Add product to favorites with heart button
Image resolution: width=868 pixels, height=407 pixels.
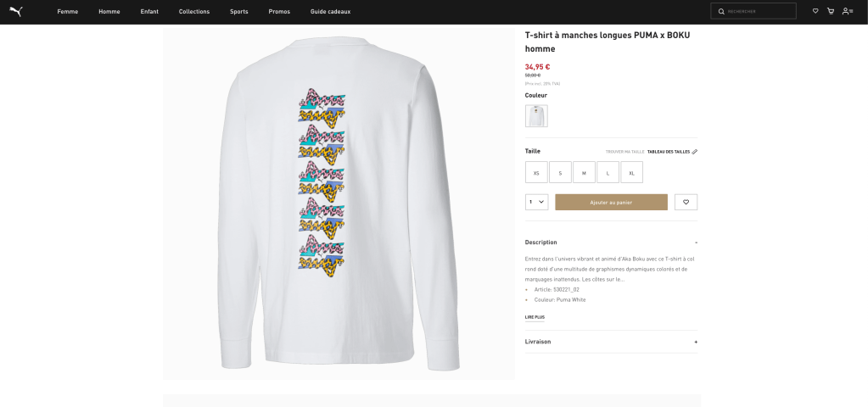686,202
